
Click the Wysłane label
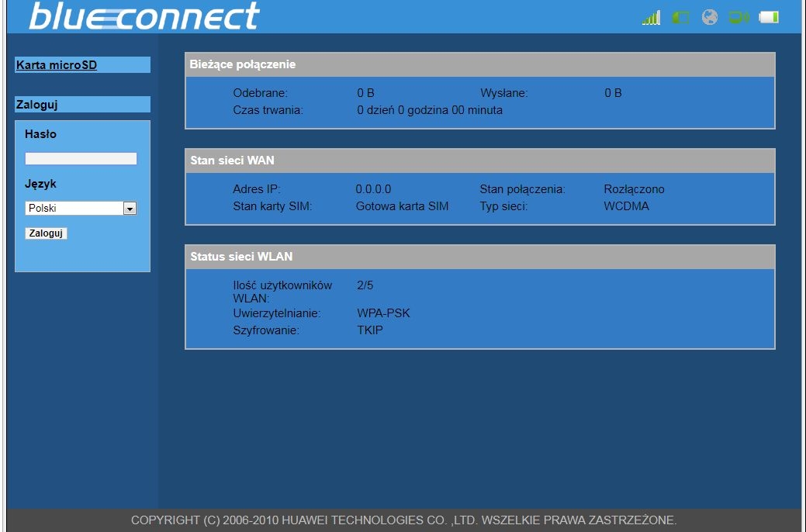[x=503, y=93]
